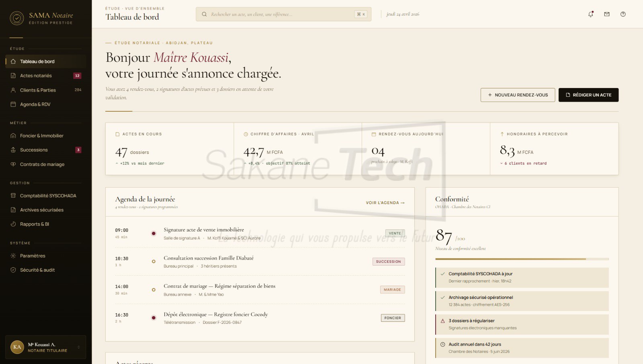The image size is (643, 364).
Task: Open the Contrat de mariage — Régime séparation entry
Action: point(260,290)
